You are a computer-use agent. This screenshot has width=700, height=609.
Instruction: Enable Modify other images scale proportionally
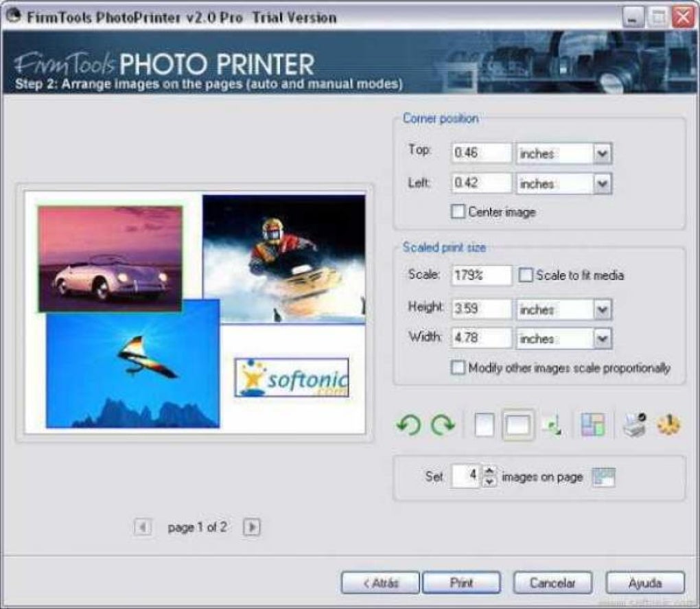[x=458, y=368]
